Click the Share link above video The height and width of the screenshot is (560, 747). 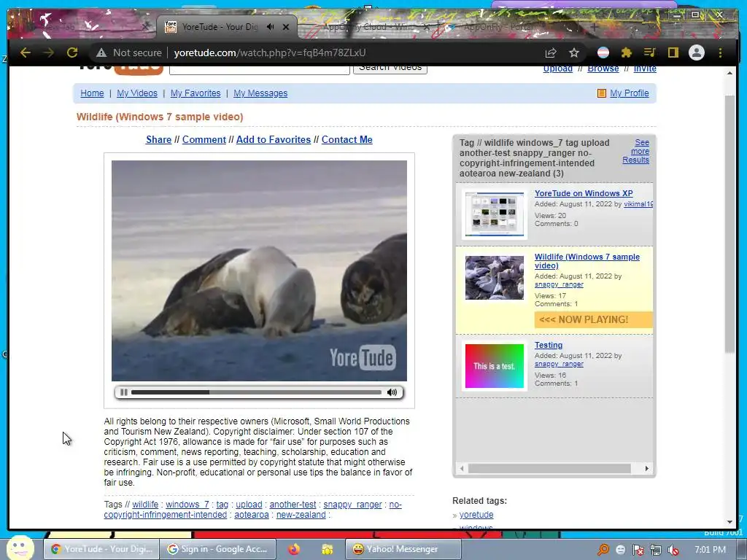[x=158, y=139]
